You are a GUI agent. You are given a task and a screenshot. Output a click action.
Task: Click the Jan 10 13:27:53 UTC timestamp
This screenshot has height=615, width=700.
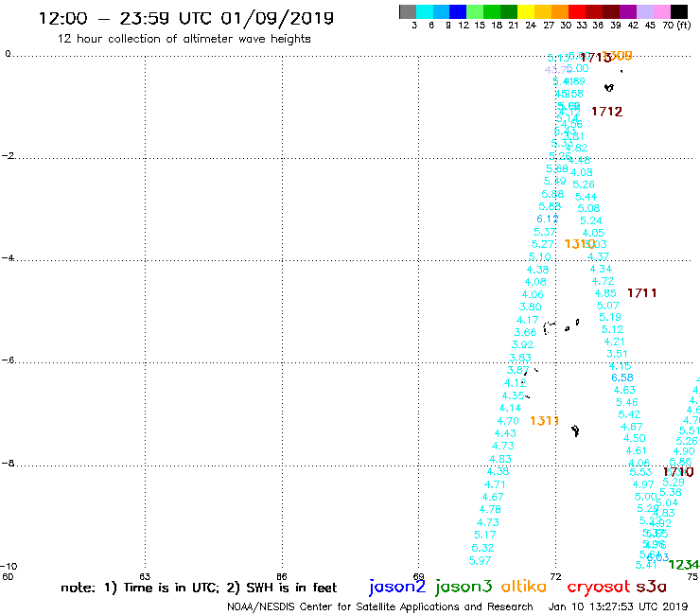pyautogui.click(x=618, y=606)
